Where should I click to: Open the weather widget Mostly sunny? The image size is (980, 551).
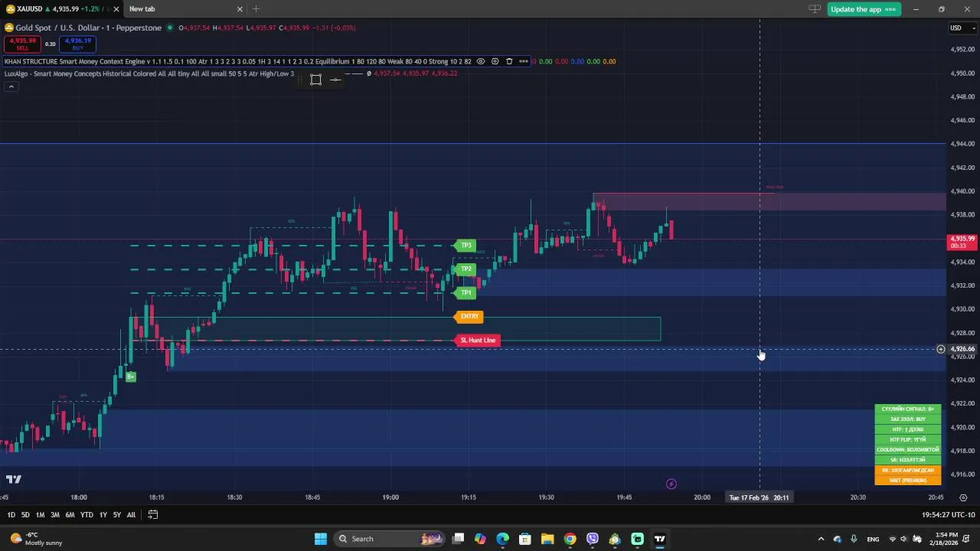pyautogui.click(x=37, y=539)
